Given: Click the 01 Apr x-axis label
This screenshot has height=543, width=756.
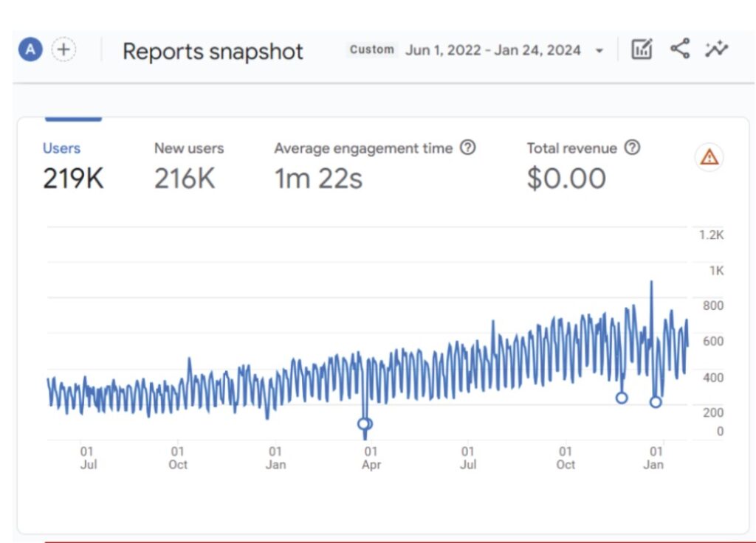Looking at the screenshot, I should 371,458.
